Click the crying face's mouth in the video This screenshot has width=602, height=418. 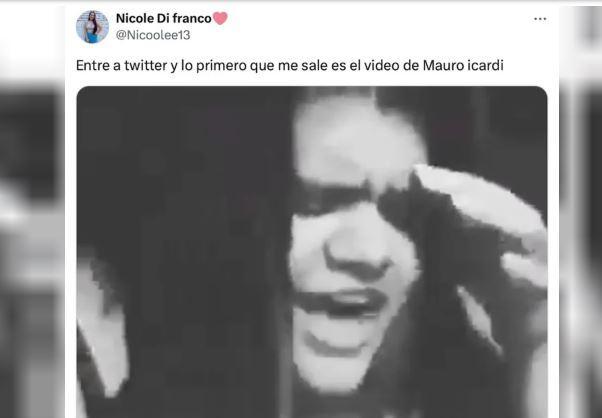pyautogui.click(x=340, y=301)
